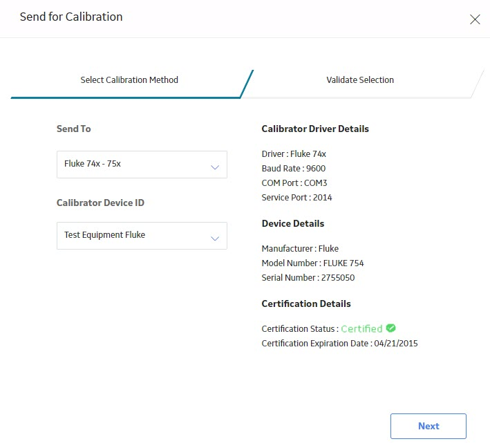Click the Certification Details heading
The width and height of the screenshot is (490, 448).
pyautogui.click(x=306, y=304)
